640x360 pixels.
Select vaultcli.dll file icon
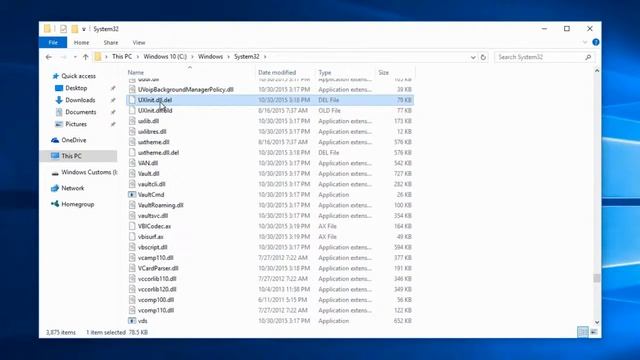(x=132, y=184)
